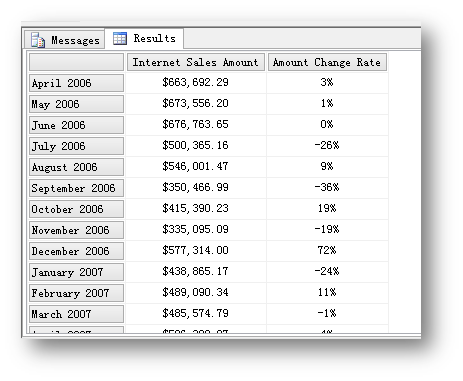Screen dimensions: 463x381
Task: Click the -36% change rate cell
Action: pyautogui.click(x=327, y=187)
